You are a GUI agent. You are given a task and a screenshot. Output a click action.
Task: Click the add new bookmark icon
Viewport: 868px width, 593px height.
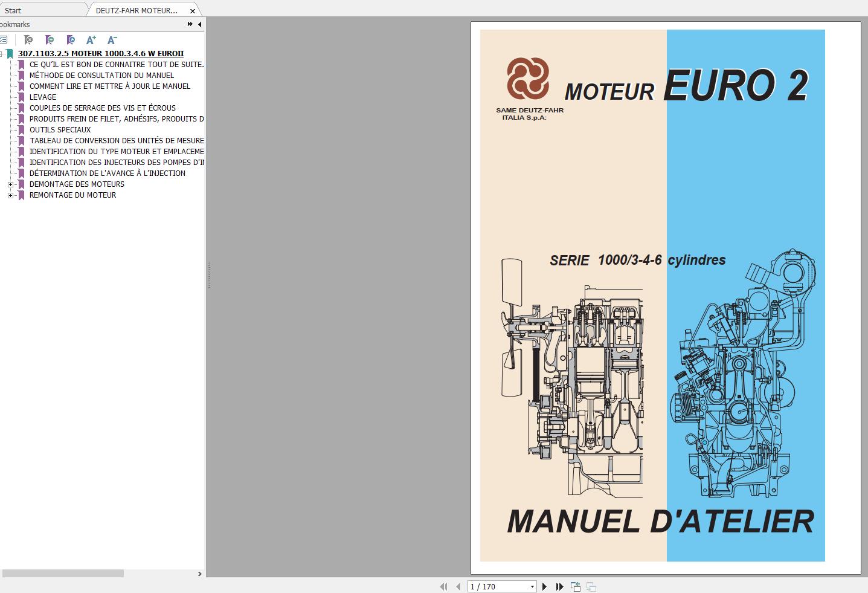click(50, 40)
